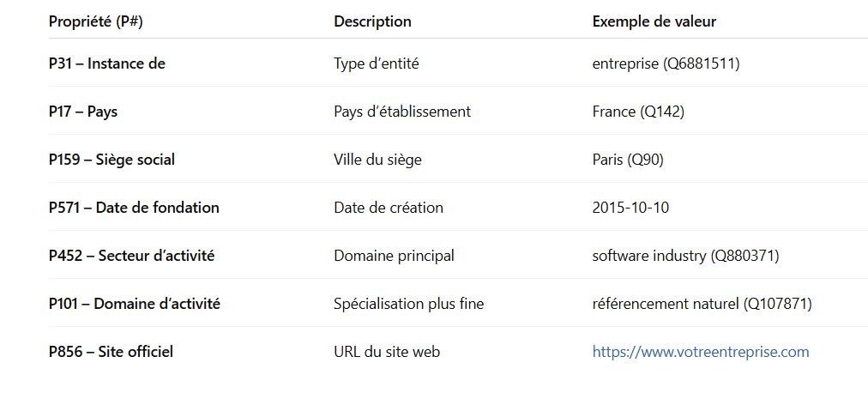The height and width of the screenshot is (399, 868).
Task: Select the "Exemple de valeur" column header
Action: (x=654, y=21)
